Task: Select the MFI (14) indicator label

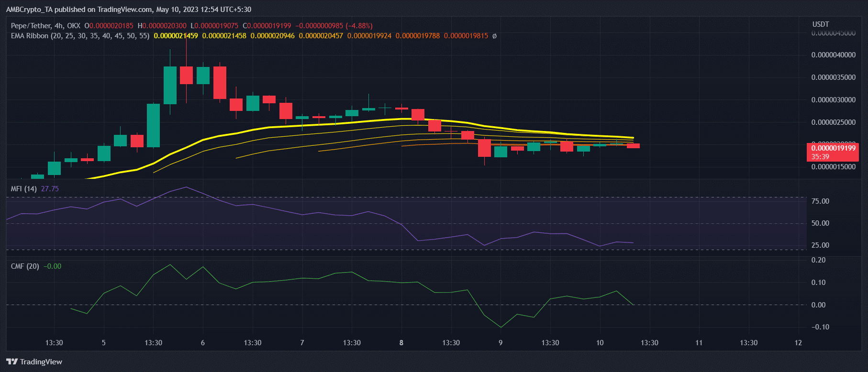Action: [x=23, y=189]
